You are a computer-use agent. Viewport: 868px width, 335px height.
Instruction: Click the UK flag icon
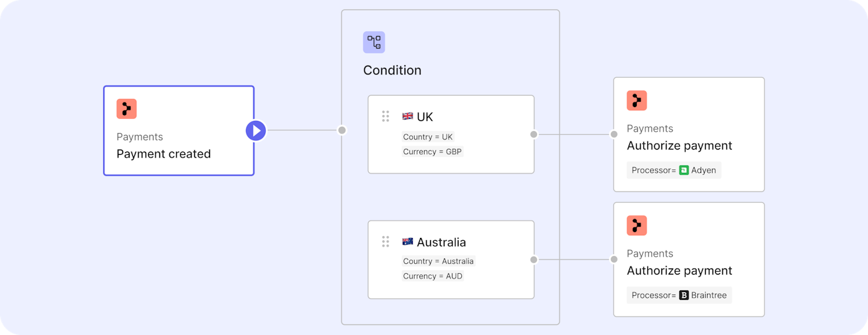tap(407, 116)
